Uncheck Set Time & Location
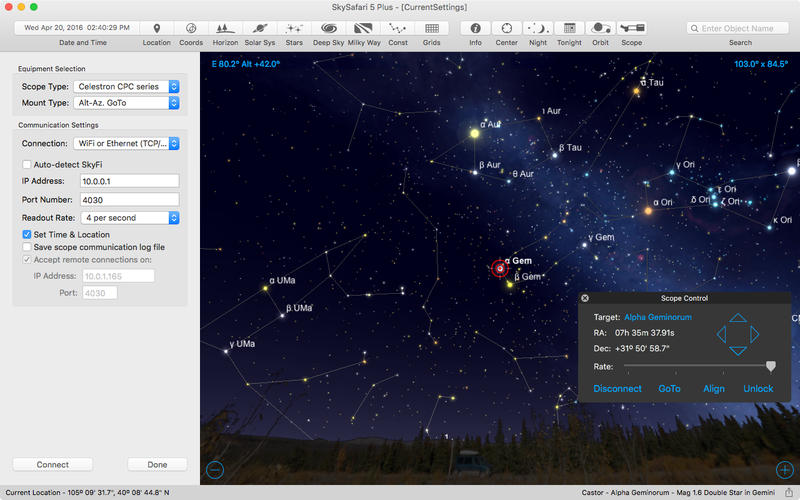This screenshot has height=500, width=800. point(27,234)
